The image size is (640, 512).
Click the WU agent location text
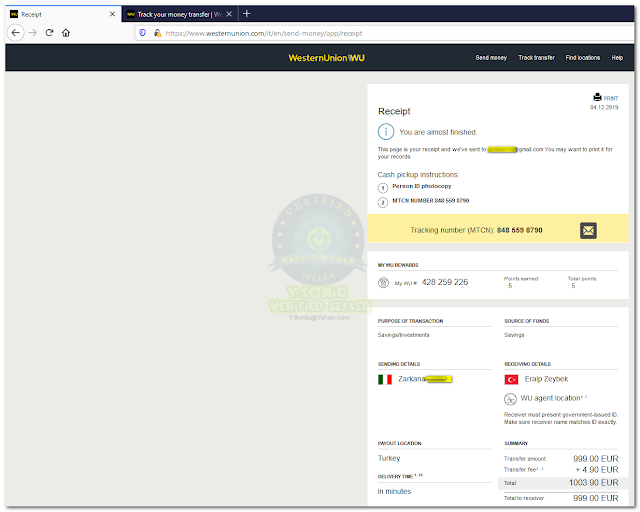click(551, 398)
